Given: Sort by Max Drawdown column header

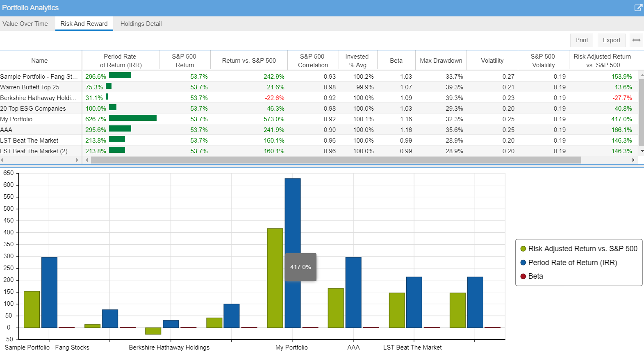Looking at the screenshot, I should [x=441, y=61].
